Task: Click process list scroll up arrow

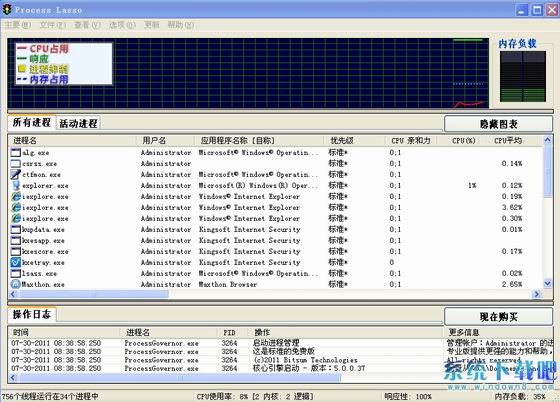Action: [x=548, y=140]
